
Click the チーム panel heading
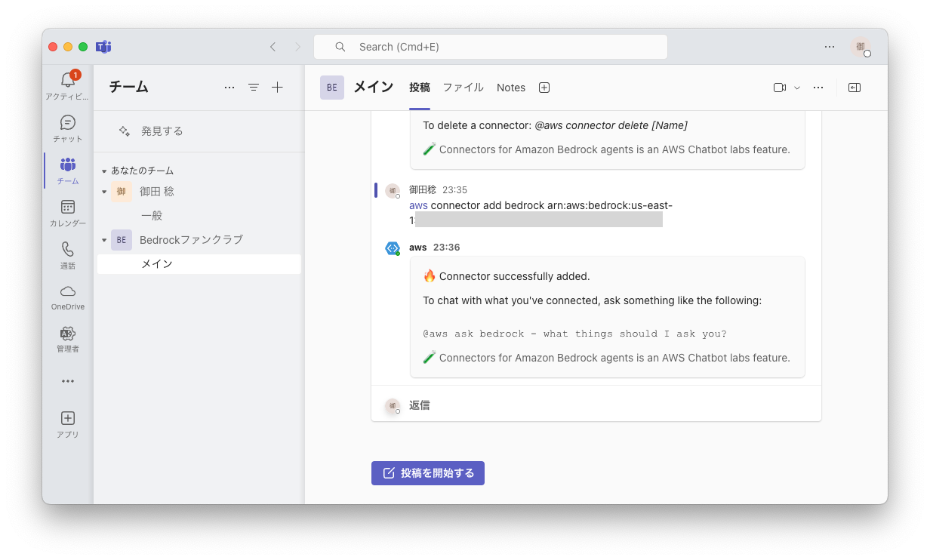[x=129, y=88]
